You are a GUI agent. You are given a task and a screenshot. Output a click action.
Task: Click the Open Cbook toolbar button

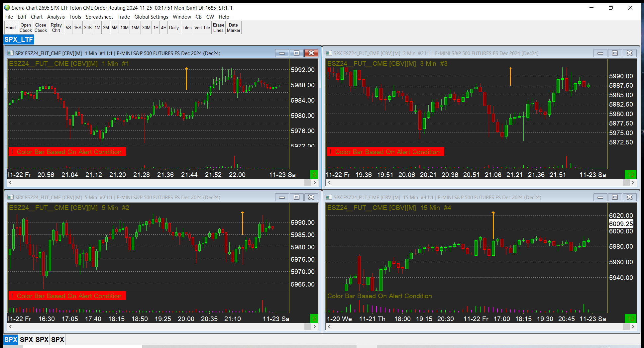click(x=26, y=28)
